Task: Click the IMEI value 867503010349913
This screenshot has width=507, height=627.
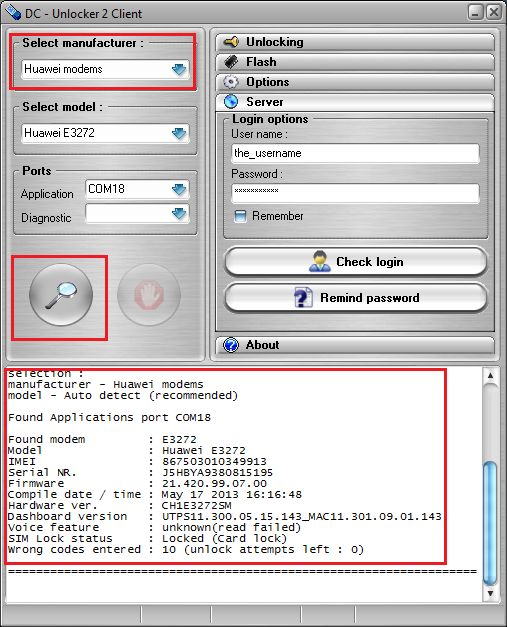Action: click(x=214, y=461)
